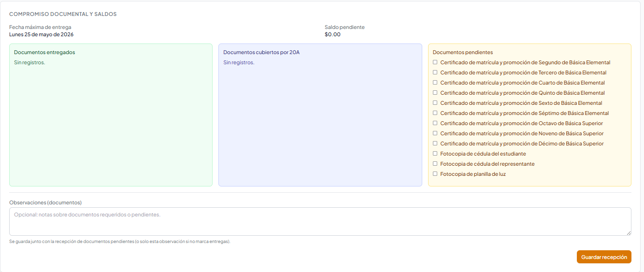Tick Fotocopia de cédula del representante checkbox

(x=435, y=164)
